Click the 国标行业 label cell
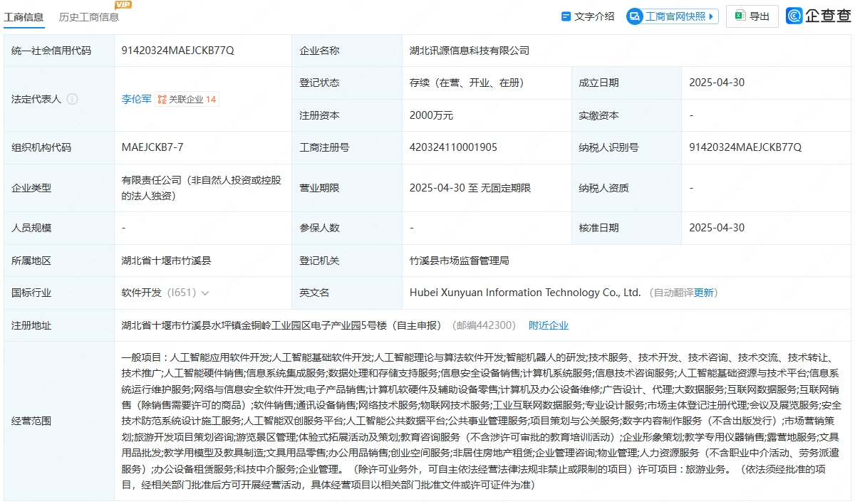Viewport: 855px width, 504px height. pyautogui.click(x=58, y=293)
